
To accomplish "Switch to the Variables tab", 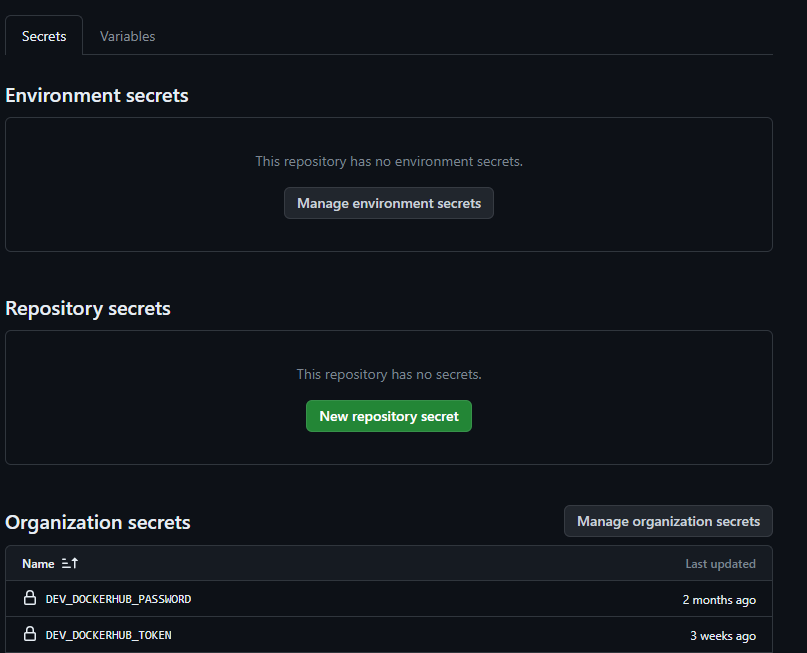I will [128, 36].
